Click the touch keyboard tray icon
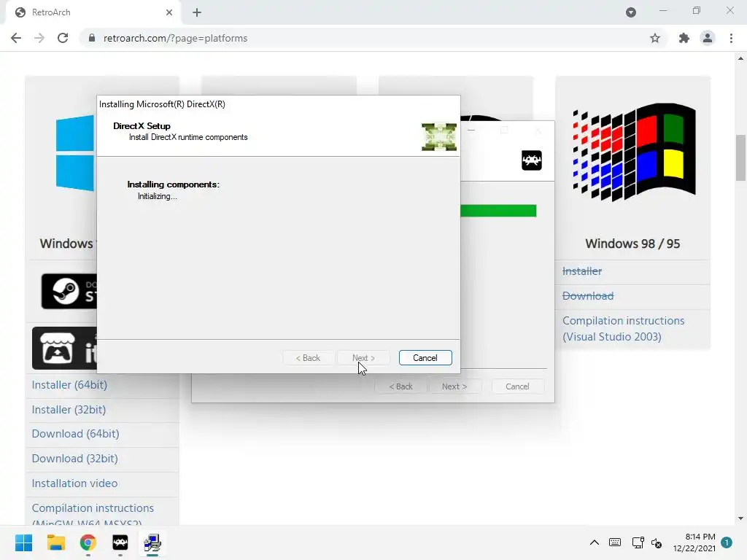 click(615, 542)
